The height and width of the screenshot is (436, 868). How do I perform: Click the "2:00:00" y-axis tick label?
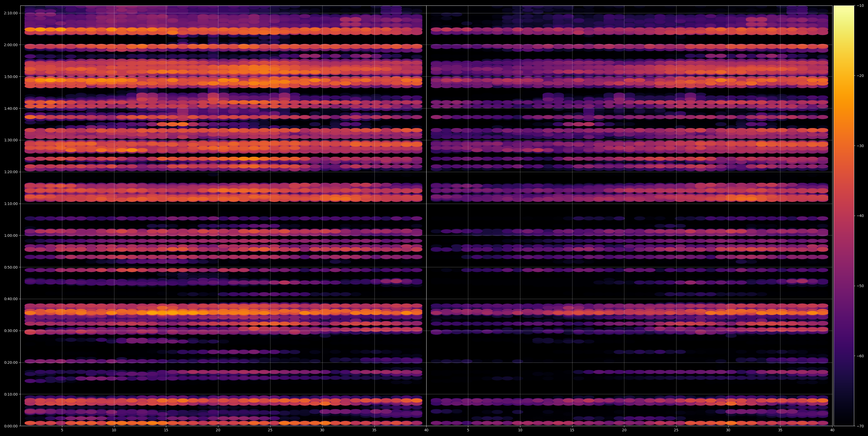[x=11, y=45]
